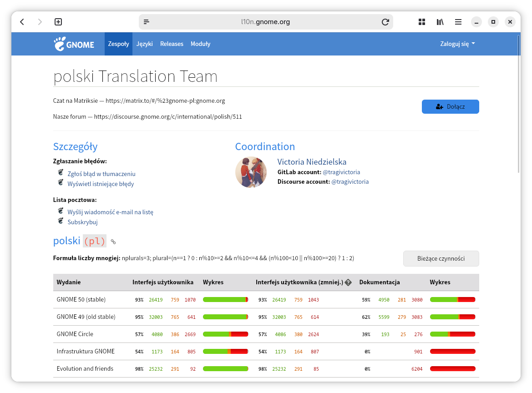Open Zgłoś błąd w tłumaczeniu link
Viewport: 532px width, 393px height.
[101, 174]
